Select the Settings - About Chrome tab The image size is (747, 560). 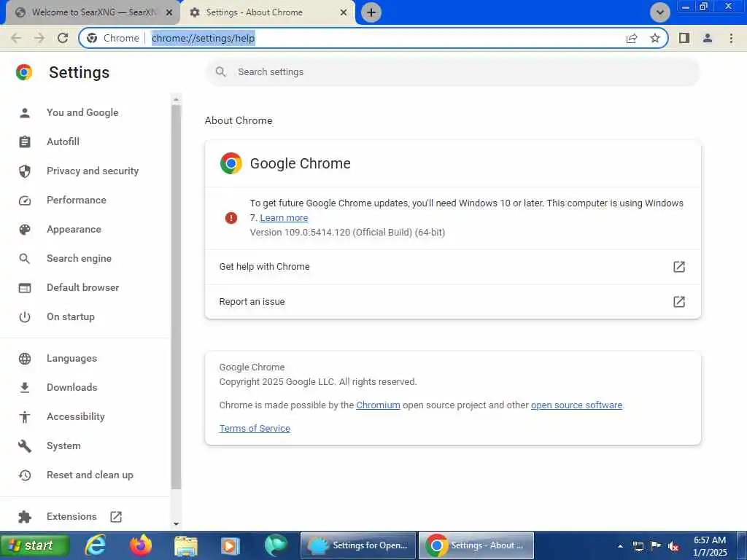(267, 12)
